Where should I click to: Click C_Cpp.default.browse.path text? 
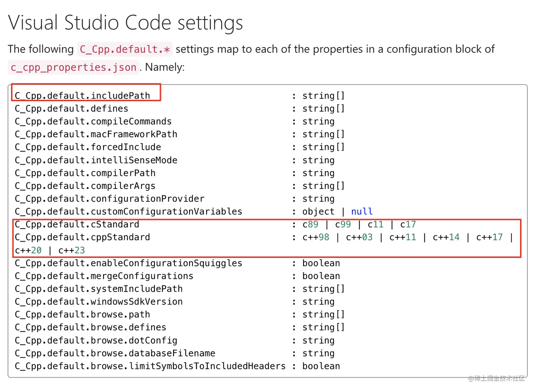[x=82, y=315]
